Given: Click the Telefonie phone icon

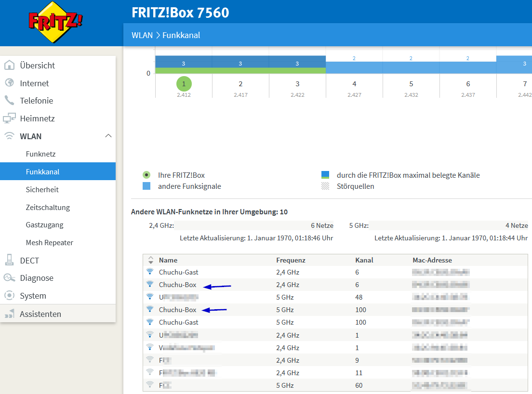Looking at the screenshot, I should (x=9, y=100).
